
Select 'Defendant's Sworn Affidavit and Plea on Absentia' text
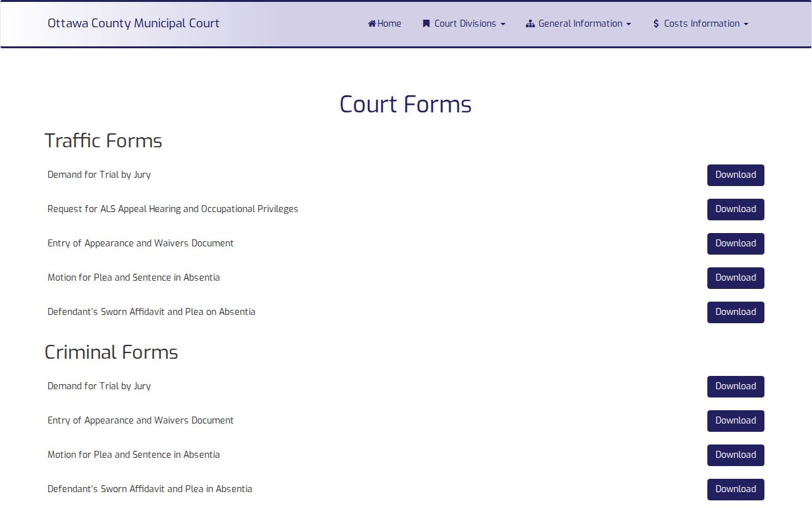tap(152, 312)
